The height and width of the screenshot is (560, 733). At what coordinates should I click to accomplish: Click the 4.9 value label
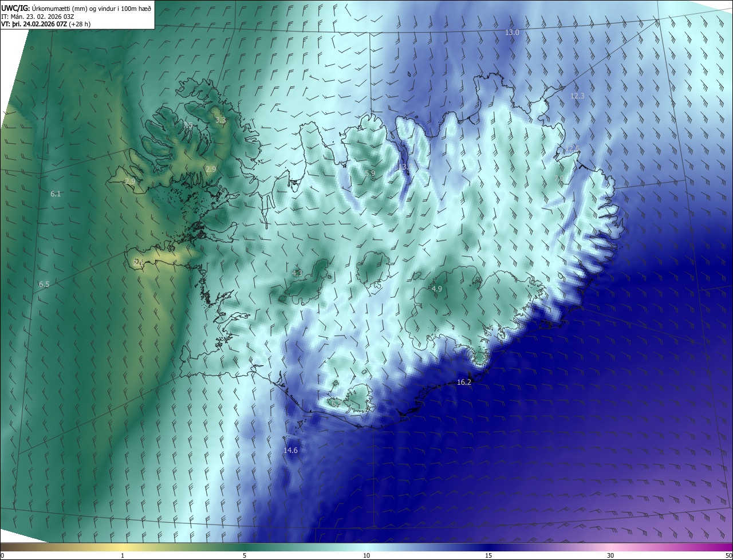(x=437, y=289)
